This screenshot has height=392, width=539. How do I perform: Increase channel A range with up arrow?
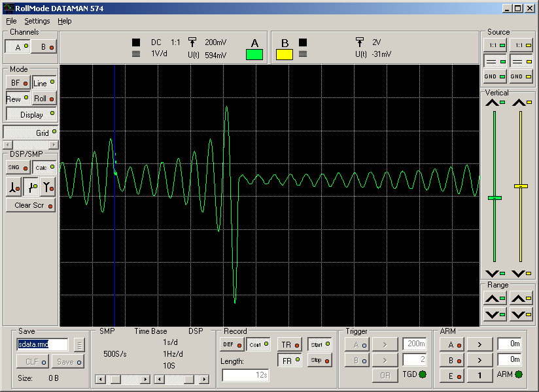[495, 299]
